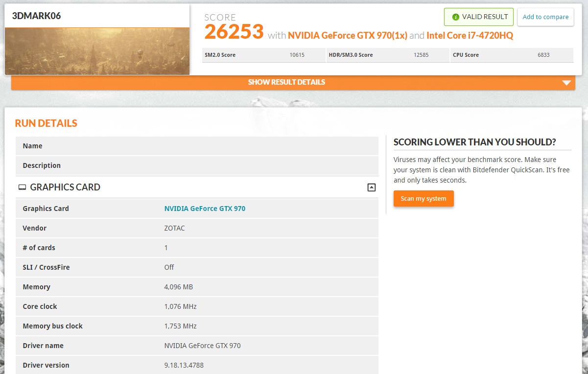Select the SM2.0 Score value 10615
The height and width of the screenshot is (374, 588).
tap(297, 55)
